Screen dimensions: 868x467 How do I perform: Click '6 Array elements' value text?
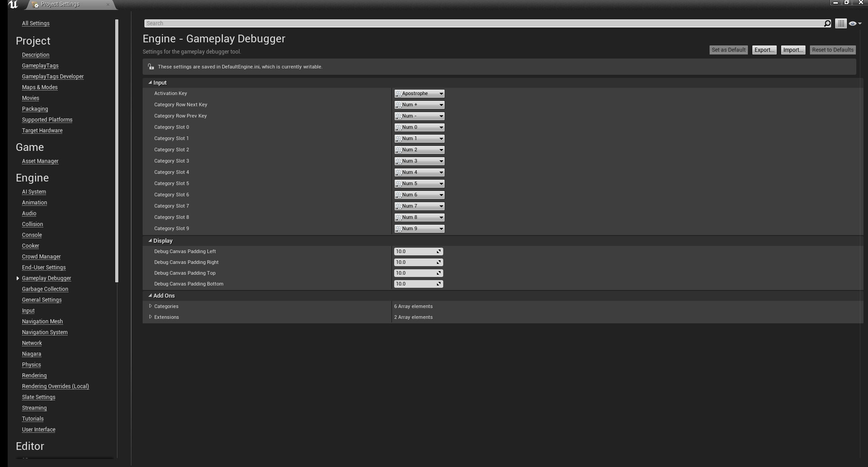point(414,306)
